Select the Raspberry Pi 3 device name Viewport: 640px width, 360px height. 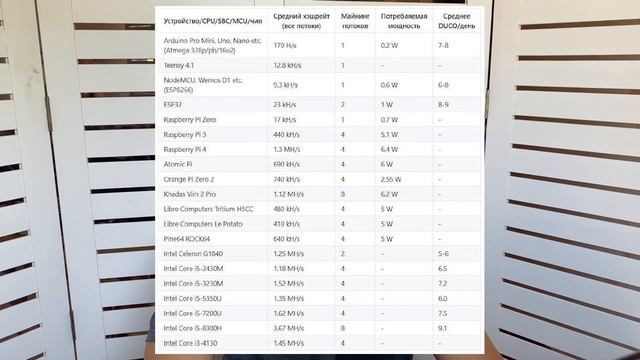(x=184, y=134)
